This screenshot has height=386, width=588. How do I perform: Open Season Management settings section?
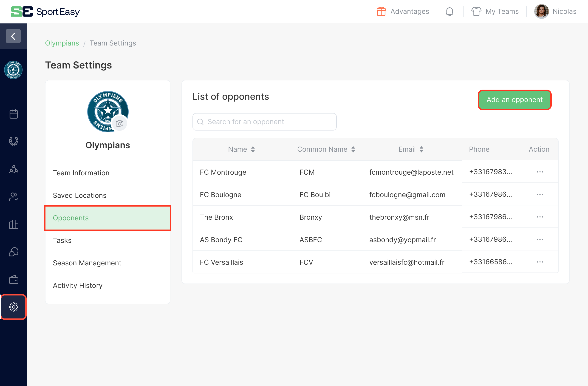pos(87,263)
